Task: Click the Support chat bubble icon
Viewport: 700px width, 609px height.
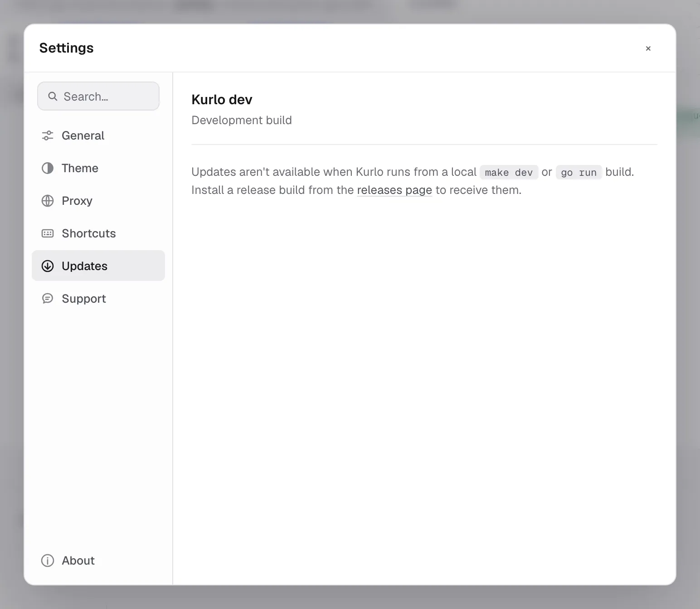Action: coord(48,299)
